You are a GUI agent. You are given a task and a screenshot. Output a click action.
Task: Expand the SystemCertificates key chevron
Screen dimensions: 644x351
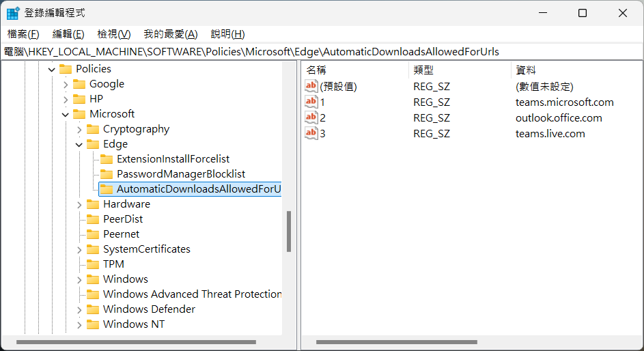click(x=79, y=249)
